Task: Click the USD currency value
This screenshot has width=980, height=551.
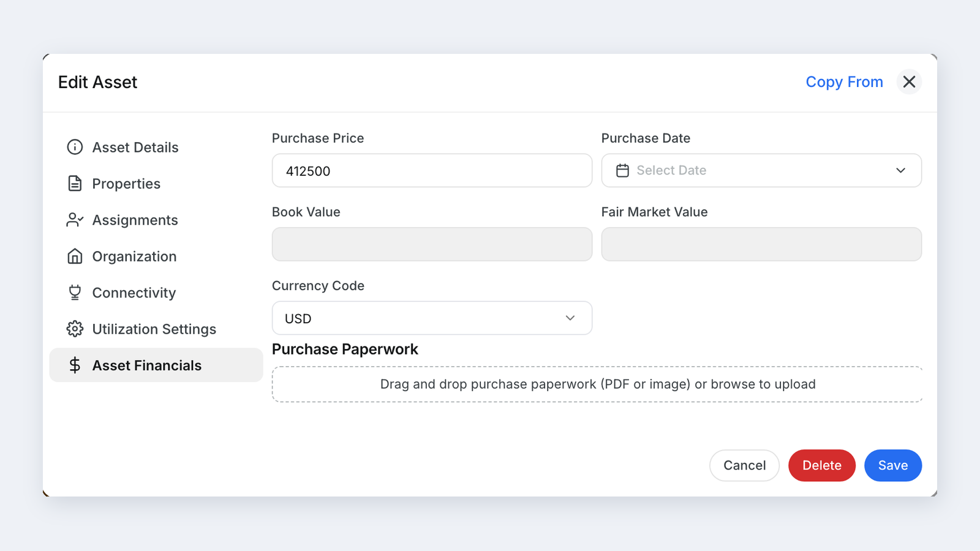Action: 298,318
